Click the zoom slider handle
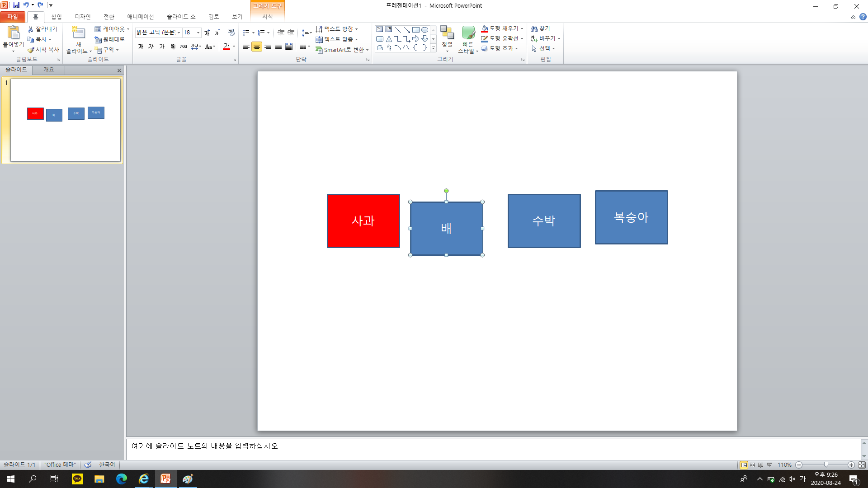The width and height of the screenshot is (868, 488). (826, 465)
